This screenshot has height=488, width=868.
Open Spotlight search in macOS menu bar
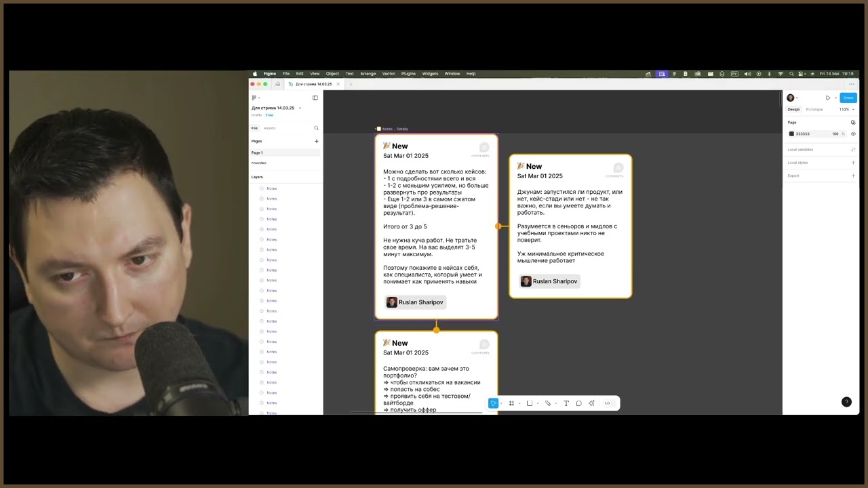coord(791,73)
